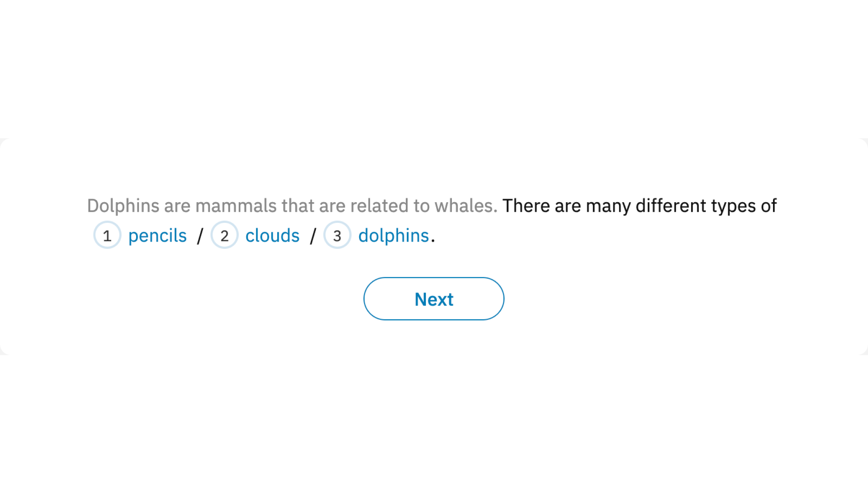Click the slash between pencils and clouds
This screenshot has width=868, height=494.
pos(200,236)
